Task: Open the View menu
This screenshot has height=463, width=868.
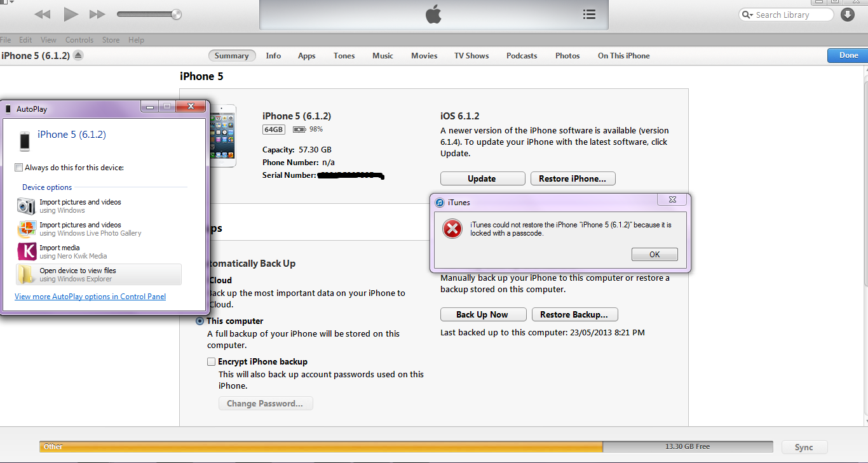Action: click(48, 40)
